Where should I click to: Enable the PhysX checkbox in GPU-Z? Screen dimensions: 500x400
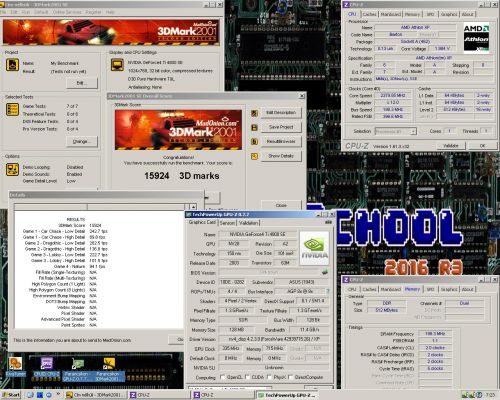point(269,377)
